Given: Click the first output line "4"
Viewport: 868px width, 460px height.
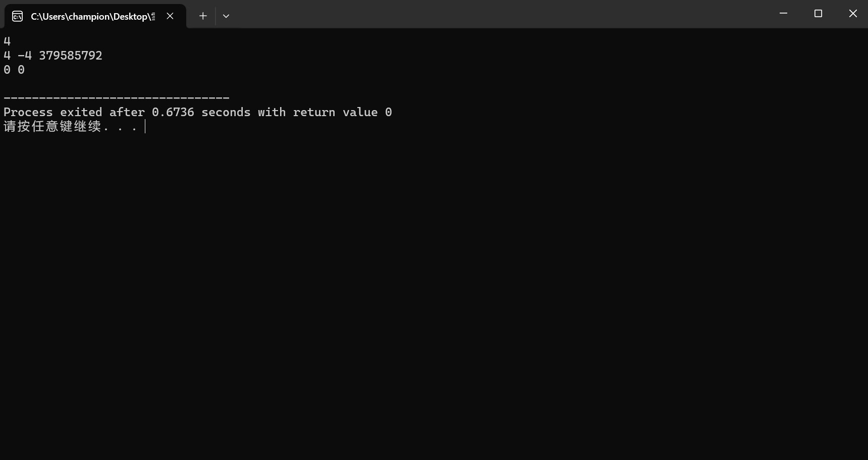Looking at the screenshot, I should click(7, 41).
